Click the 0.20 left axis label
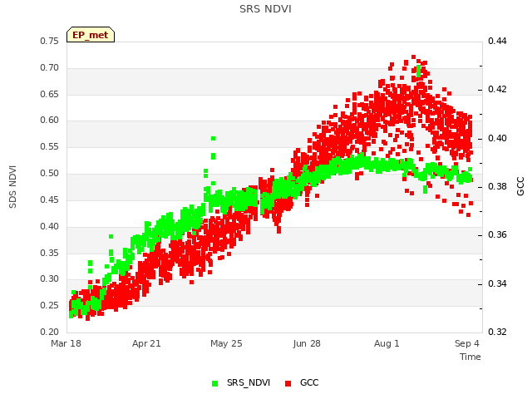Screen dimensions: 532x399 pyautogui.click(x=50, y=332)
